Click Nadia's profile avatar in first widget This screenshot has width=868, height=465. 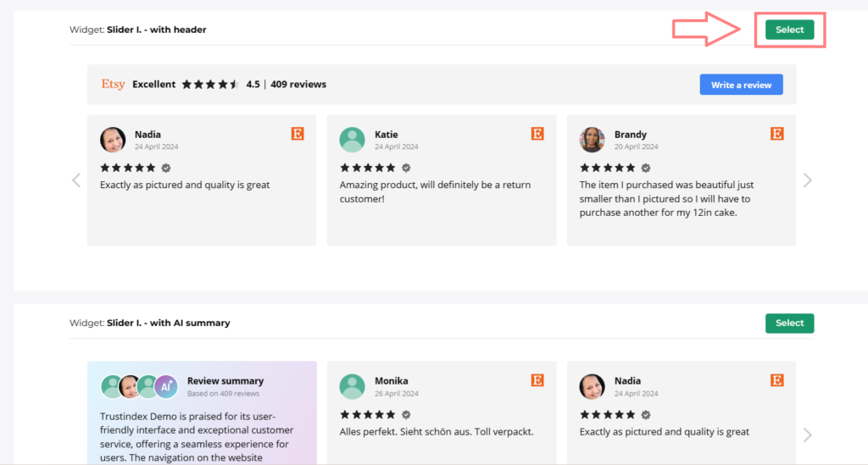coord(113,140)
